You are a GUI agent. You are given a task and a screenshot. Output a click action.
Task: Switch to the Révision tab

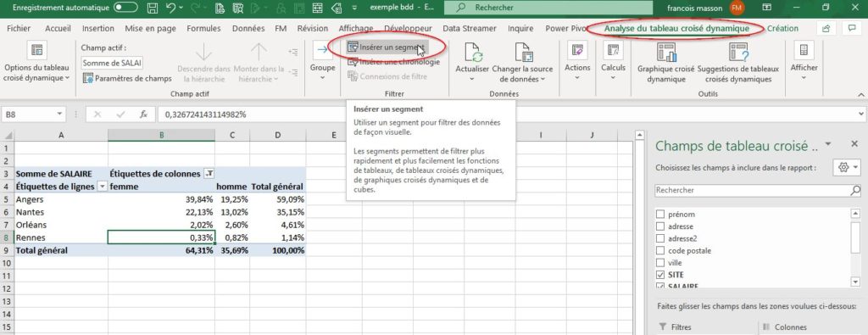click(x=313, y=28)
